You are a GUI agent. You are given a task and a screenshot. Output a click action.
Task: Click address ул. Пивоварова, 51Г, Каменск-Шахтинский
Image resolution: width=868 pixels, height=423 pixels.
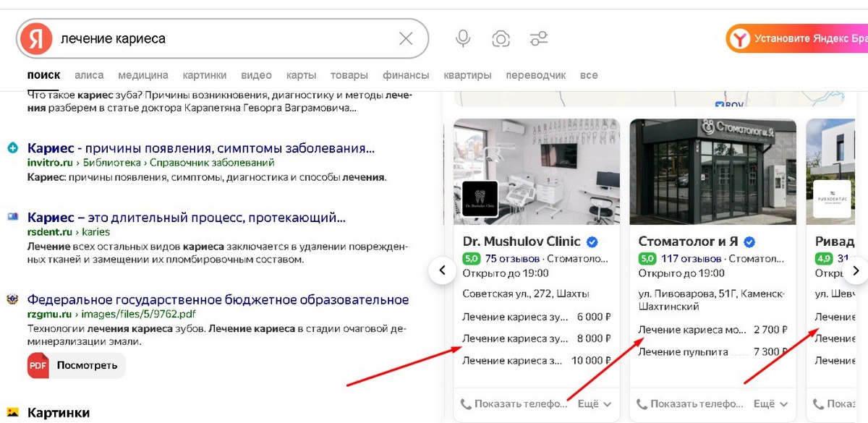(712, 300)
